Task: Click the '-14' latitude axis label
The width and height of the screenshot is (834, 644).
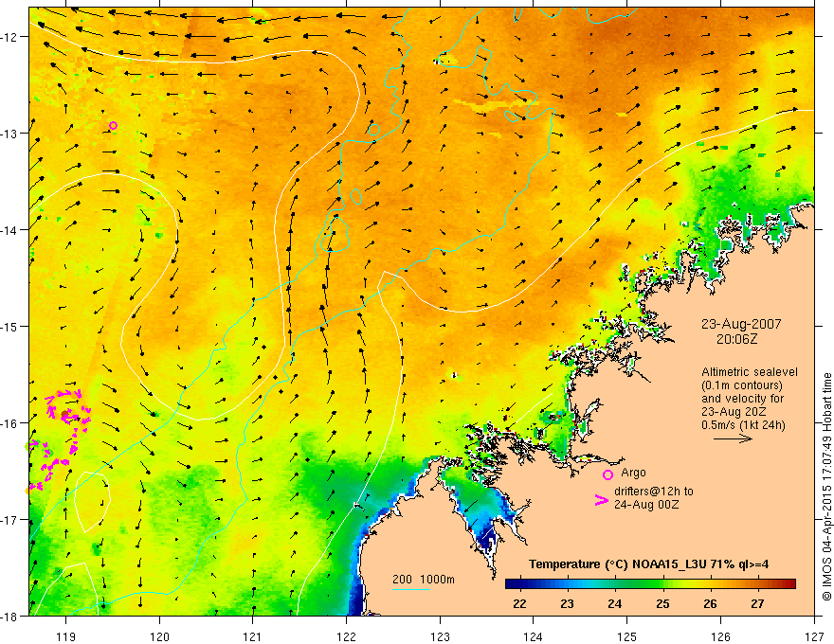Action: [x=10, y=230]
